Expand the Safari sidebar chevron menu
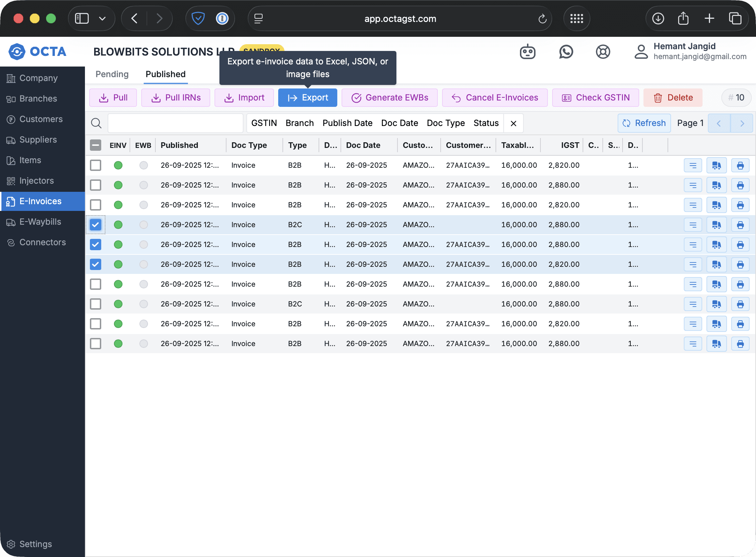This screenshot has height=557, width=756. click(x=102, y=18)
